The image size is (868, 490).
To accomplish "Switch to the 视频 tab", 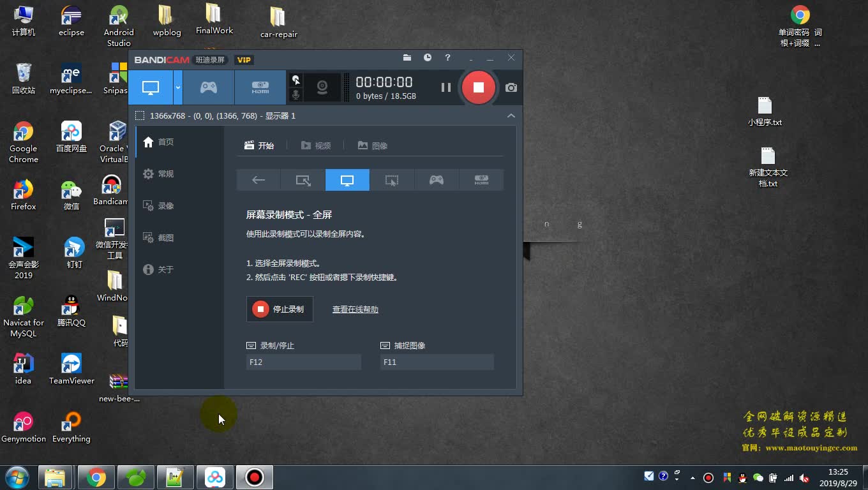I will (316, 145).
